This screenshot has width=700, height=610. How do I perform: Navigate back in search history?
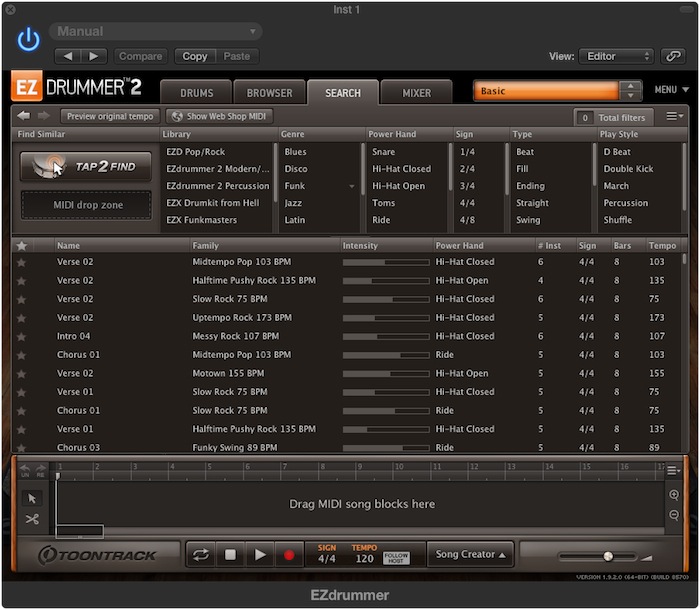click(24, 116)
